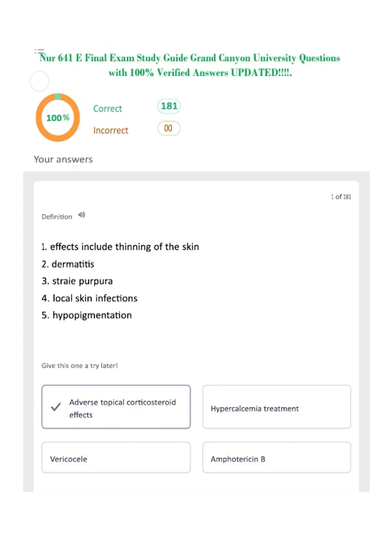Choose Adverse topical corticosteroid effects answer
Viewport: 392px width, 556px height.
116,407
